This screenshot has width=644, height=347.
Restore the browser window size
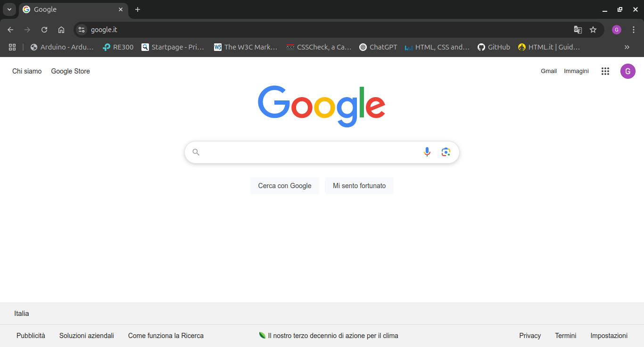pyautogui.click(x=620, y=9)
